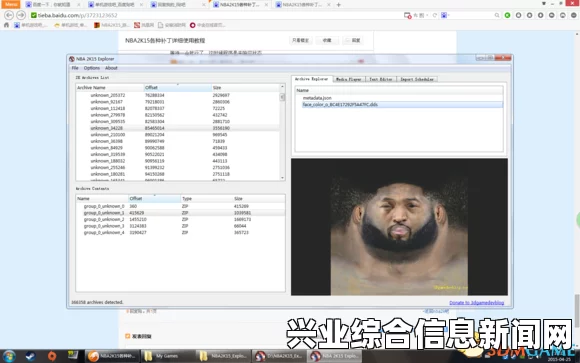Switch to NBA2K15_Explo folder taskbar button
The image size is (580, 363).
click(x=222, y=356)
